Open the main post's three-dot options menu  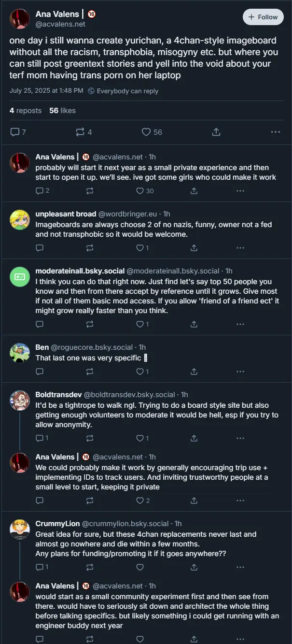tap(275, 132)
